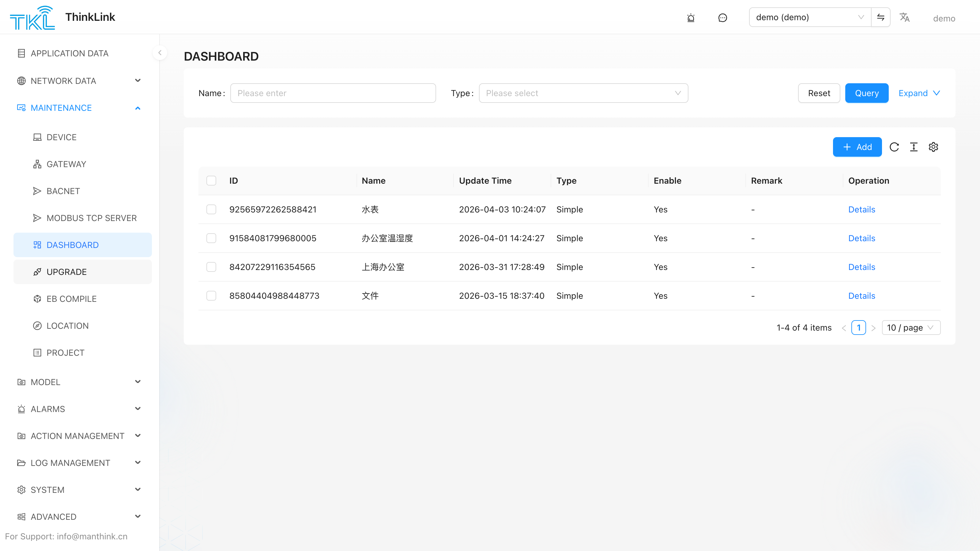Click the TKL ThinkLink logo
Viewport: 980px width, 551px height.
click(32, 17)
